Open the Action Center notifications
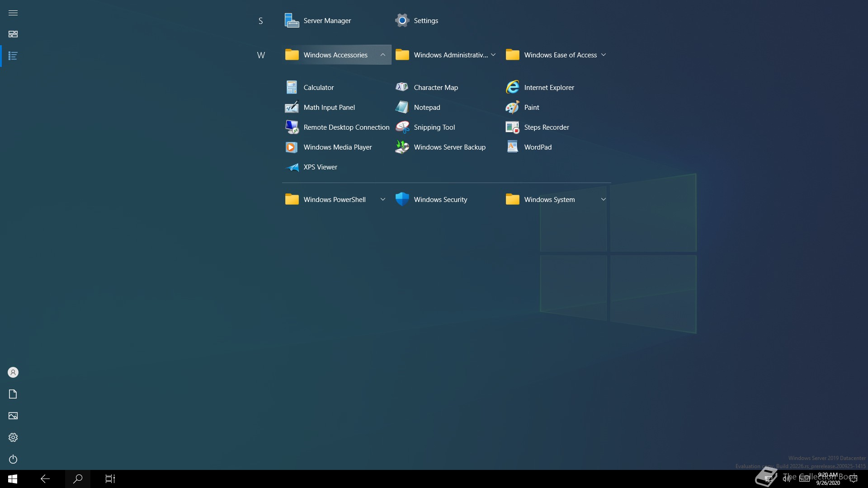Image resolution: width=868 pixels, height=488 pixels. click(854, 479)
